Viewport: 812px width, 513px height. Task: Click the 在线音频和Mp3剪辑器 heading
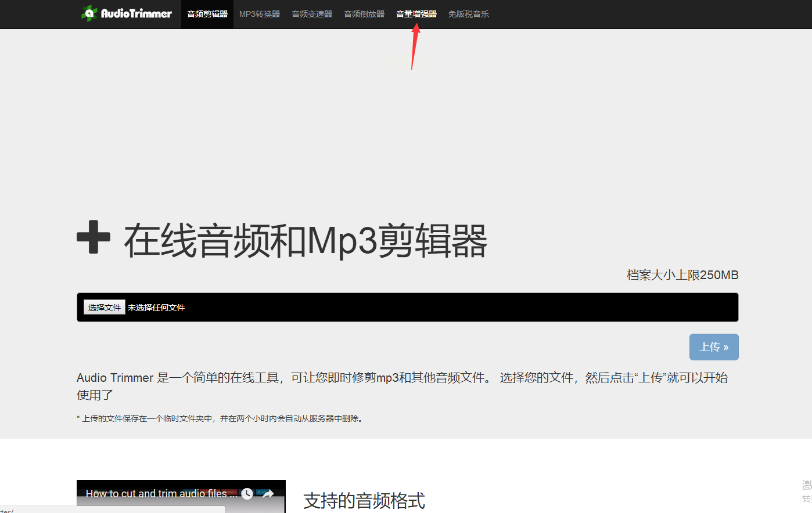306,240
